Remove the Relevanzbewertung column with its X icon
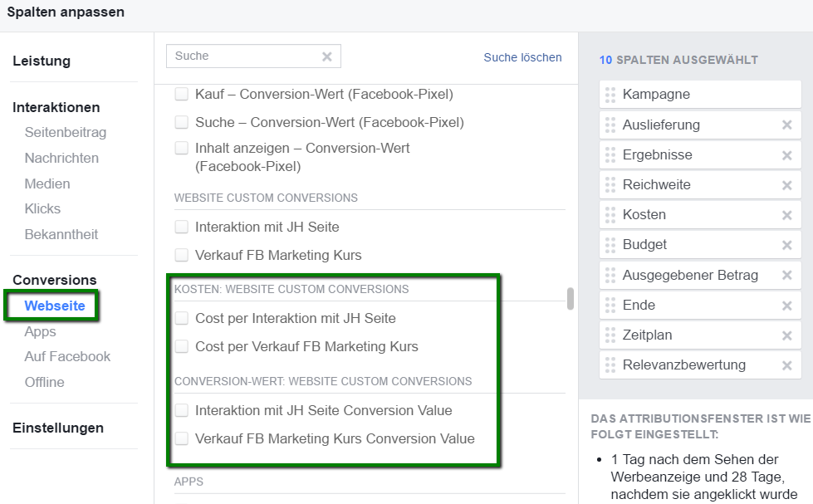 pos(786,365)
